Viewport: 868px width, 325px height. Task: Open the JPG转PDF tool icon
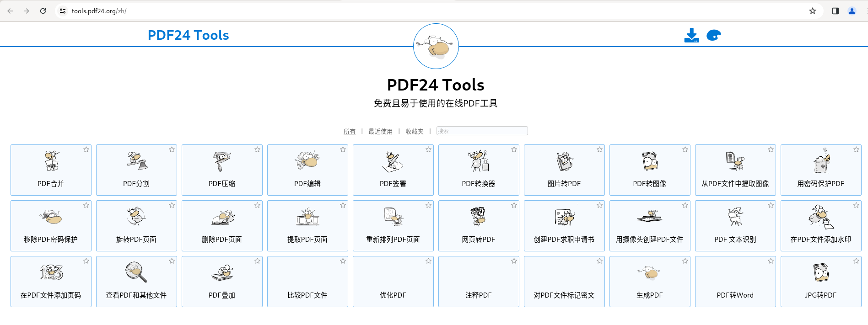pyautogui.click(x=821, y=273)
